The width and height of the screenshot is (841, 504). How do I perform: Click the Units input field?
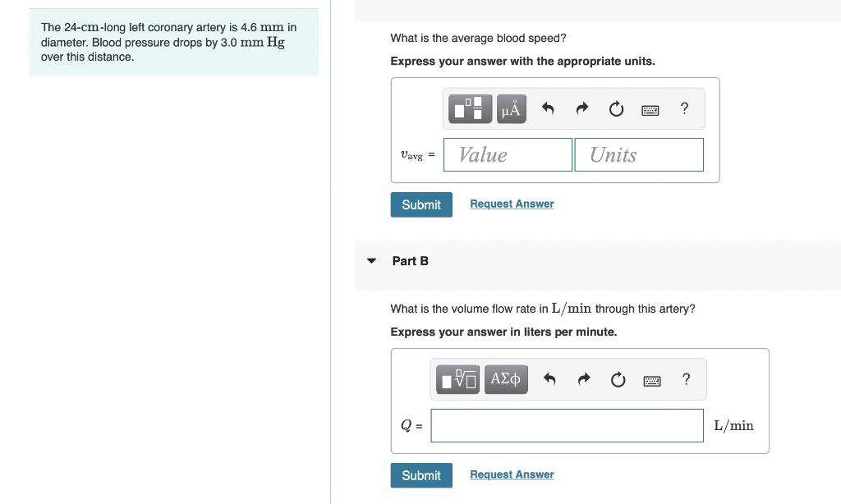tap(639, 155)
